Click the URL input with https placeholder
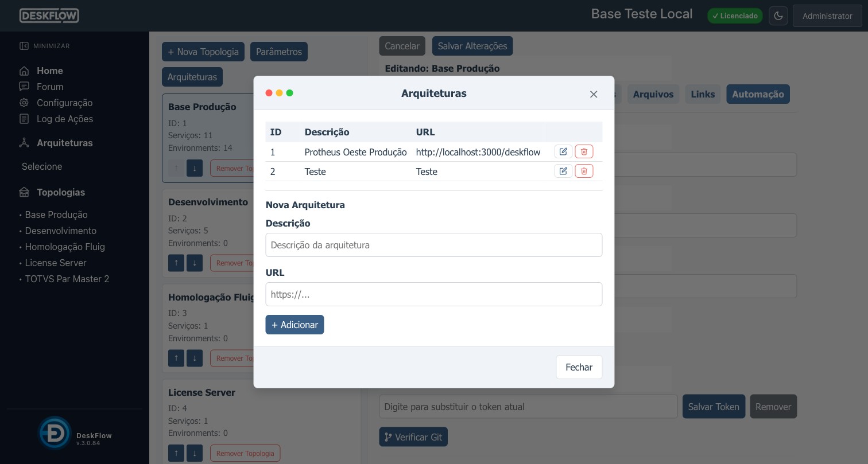Viewport: 868px width, 464px height. [434, 294]
